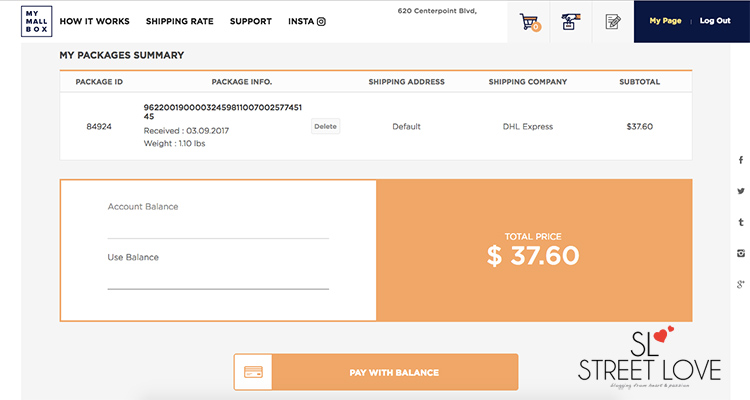Visit the INSTA link in navigation
The image size is (750, 400).
click(307, 22)
